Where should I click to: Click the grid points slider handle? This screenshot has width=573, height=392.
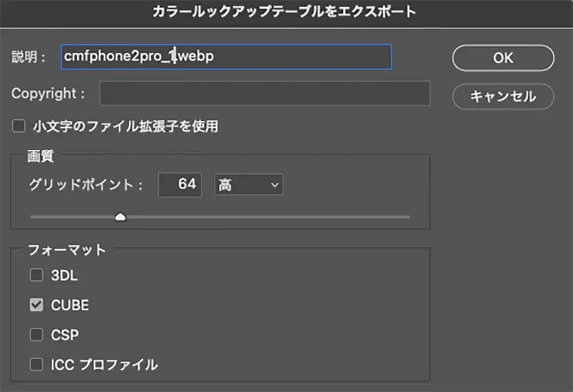120,217
